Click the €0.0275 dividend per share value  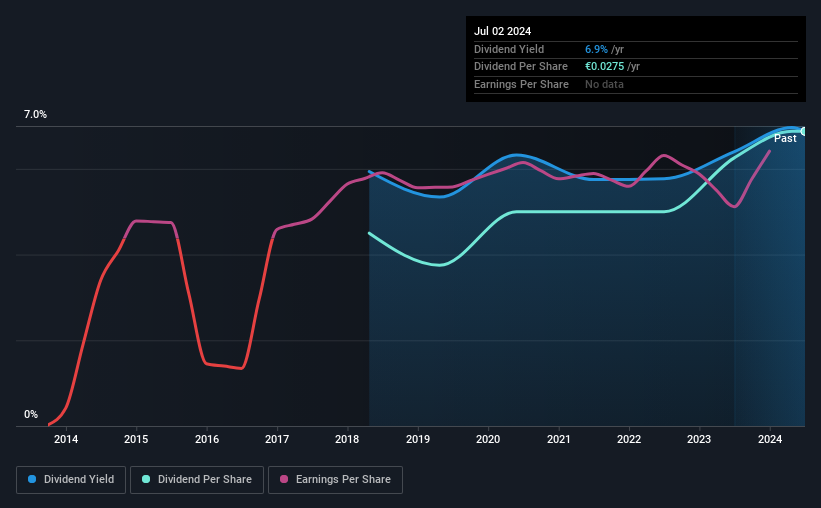pyautogui.click(x=605, y=67)
